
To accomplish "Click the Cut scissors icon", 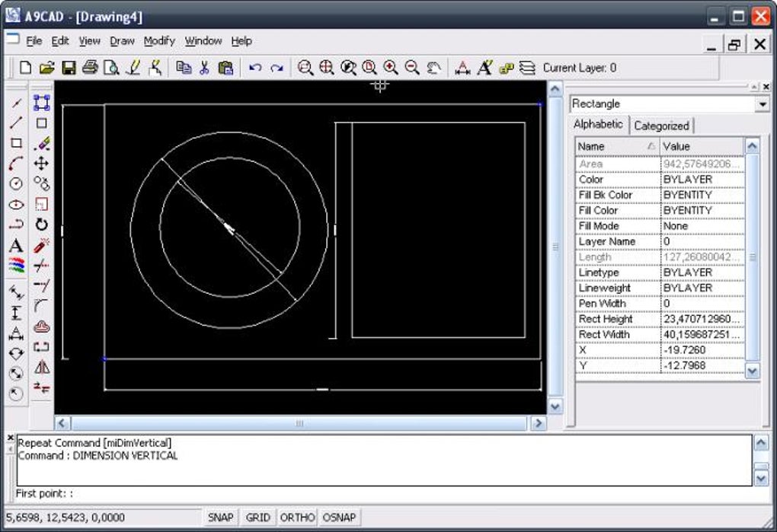I will [x=204, y=68].
